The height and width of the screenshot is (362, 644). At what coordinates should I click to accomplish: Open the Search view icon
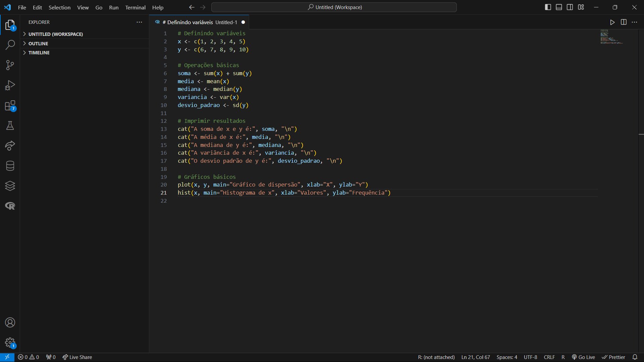coord(10,45)
